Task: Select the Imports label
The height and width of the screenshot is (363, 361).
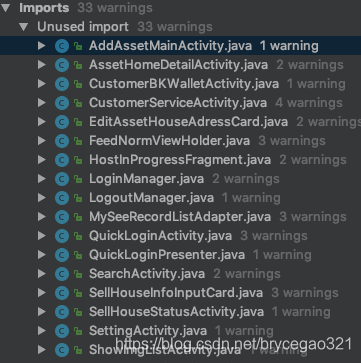Action: (x=44, y=8)
